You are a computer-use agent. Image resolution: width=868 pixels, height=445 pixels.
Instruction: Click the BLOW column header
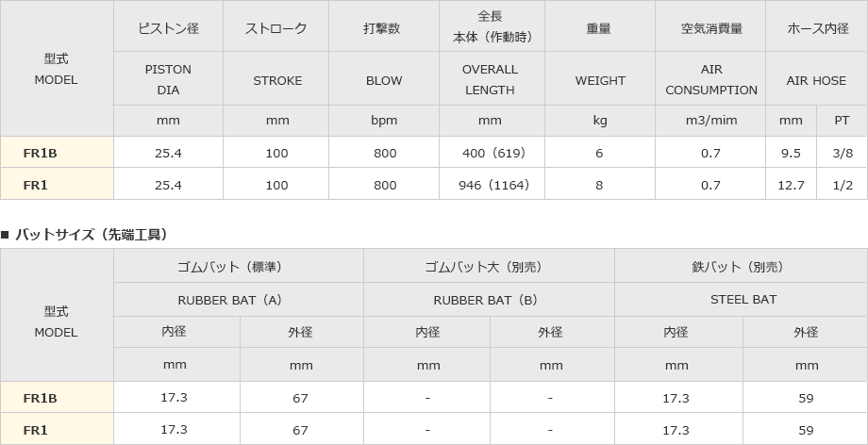click(384, 80)
